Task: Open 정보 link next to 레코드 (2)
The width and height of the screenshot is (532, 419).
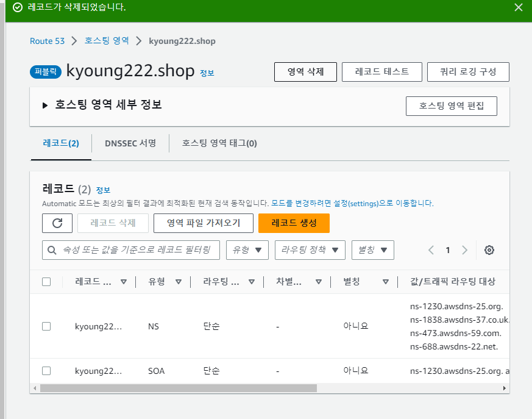Action: coord(103,190)
